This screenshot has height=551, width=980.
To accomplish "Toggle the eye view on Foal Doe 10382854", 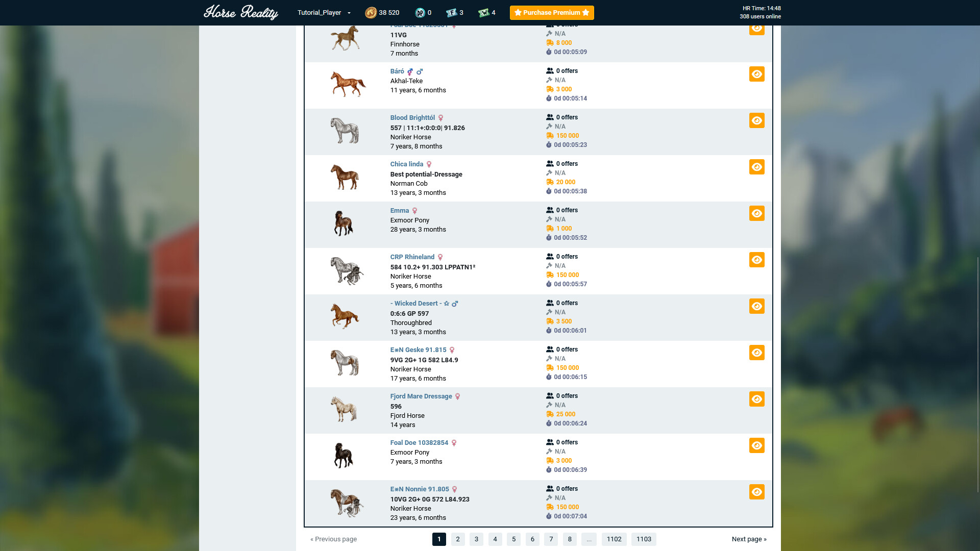I will click(x=756, y=445).
